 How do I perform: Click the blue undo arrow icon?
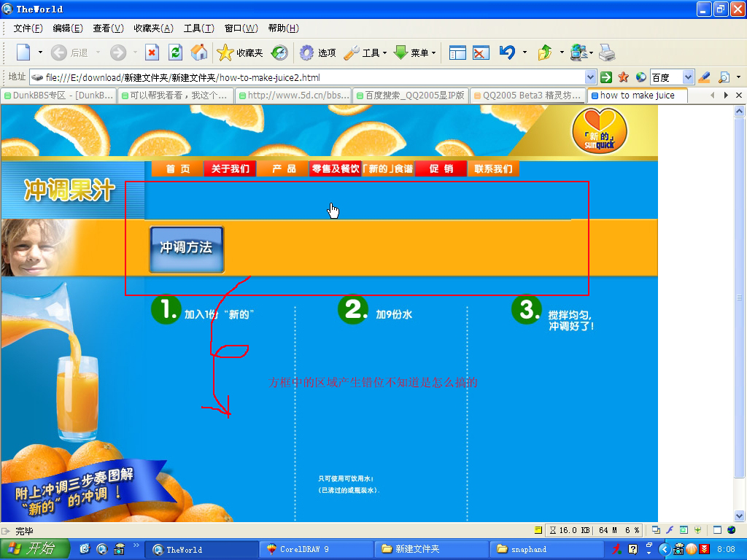click(x=507, y=52)
